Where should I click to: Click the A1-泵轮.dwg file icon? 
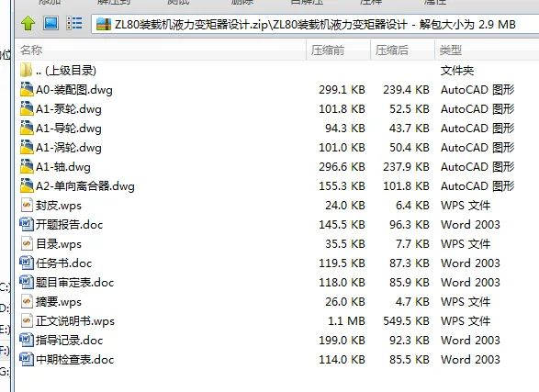coord(27,108)
